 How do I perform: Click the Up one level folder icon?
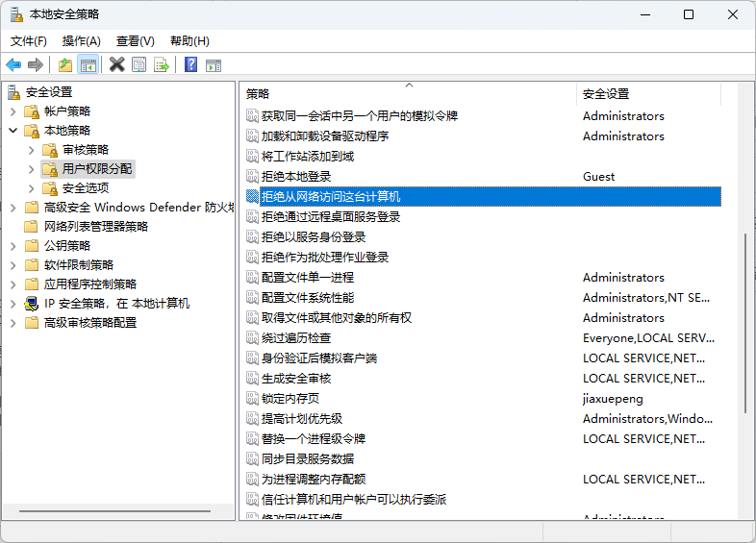coord(65,64)
